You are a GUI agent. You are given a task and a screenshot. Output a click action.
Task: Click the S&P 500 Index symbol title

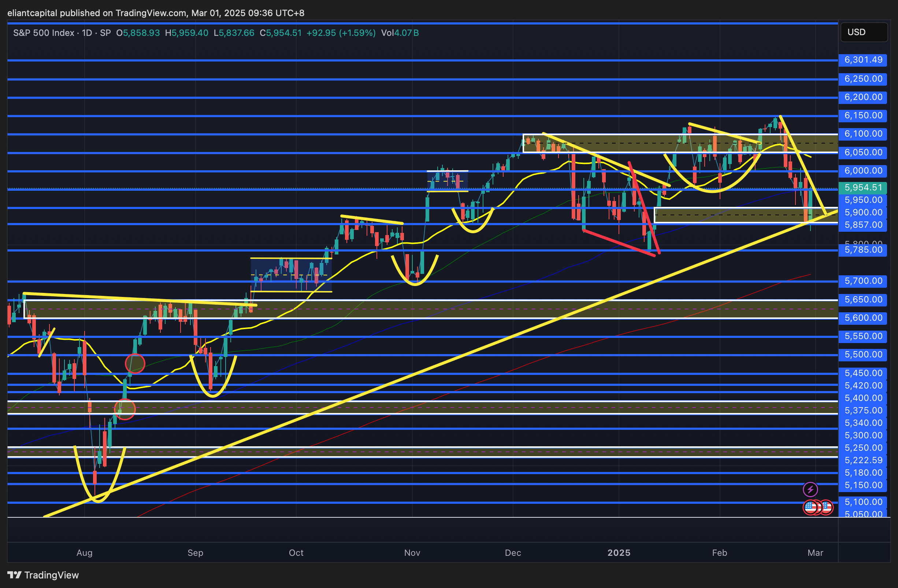coord(43,33)
